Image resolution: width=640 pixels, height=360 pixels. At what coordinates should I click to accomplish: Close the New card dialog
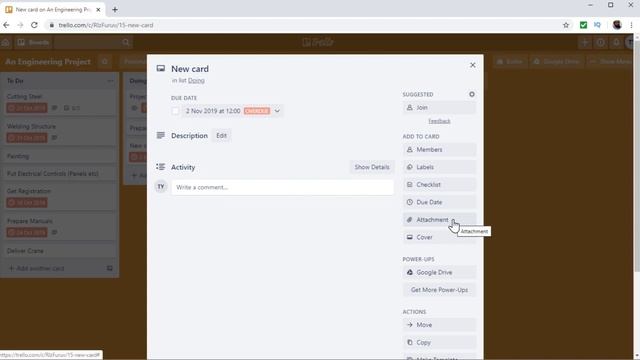click(x=472, y=65)
